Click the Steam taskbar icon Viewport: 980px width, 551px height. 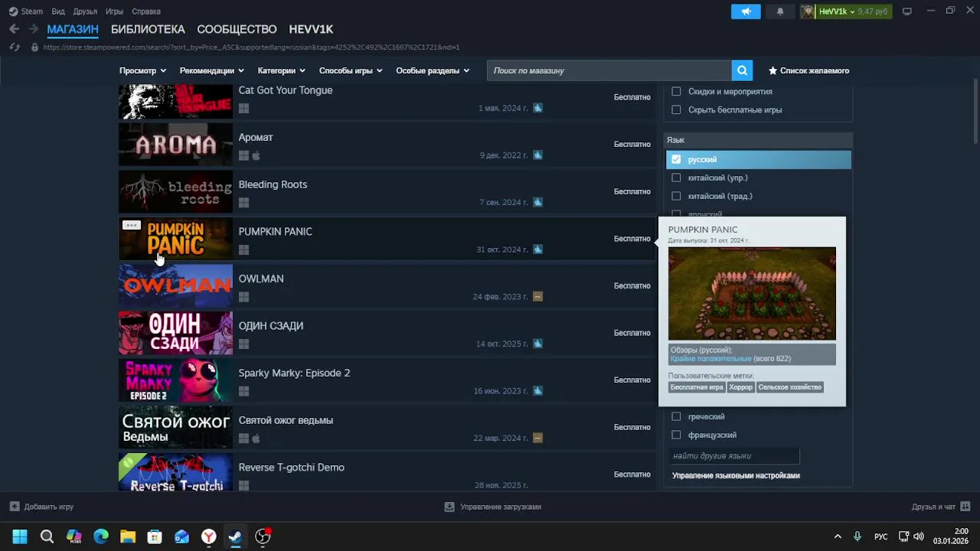point(235,536)
